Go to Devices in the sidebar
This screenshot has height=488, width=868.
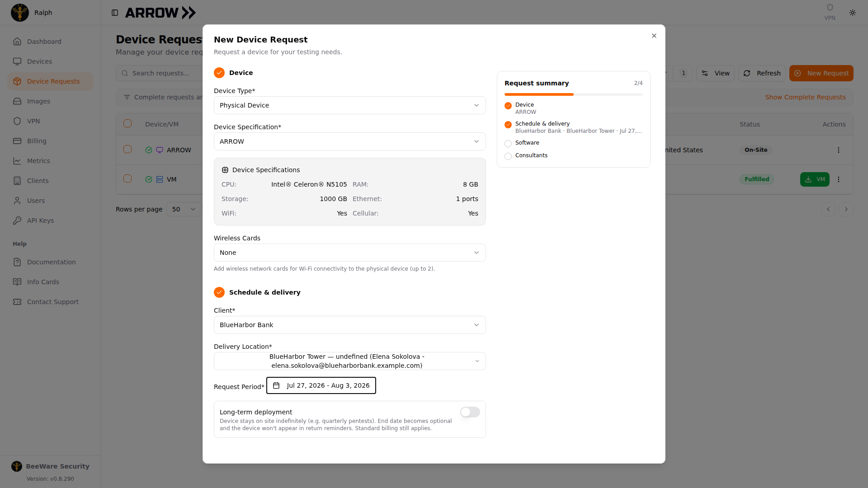tap(50, 61)
